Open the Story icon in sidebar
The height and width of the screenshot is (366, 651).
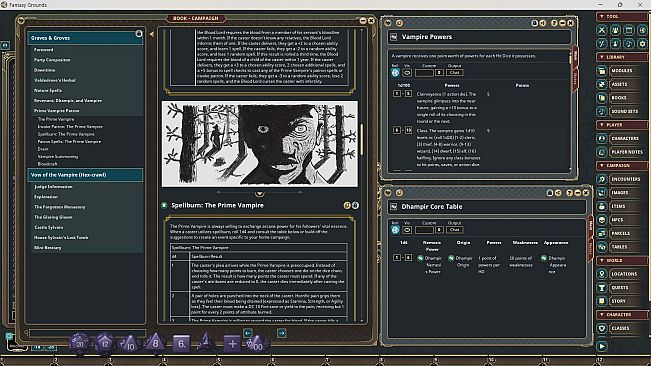[x=602, y=301]
